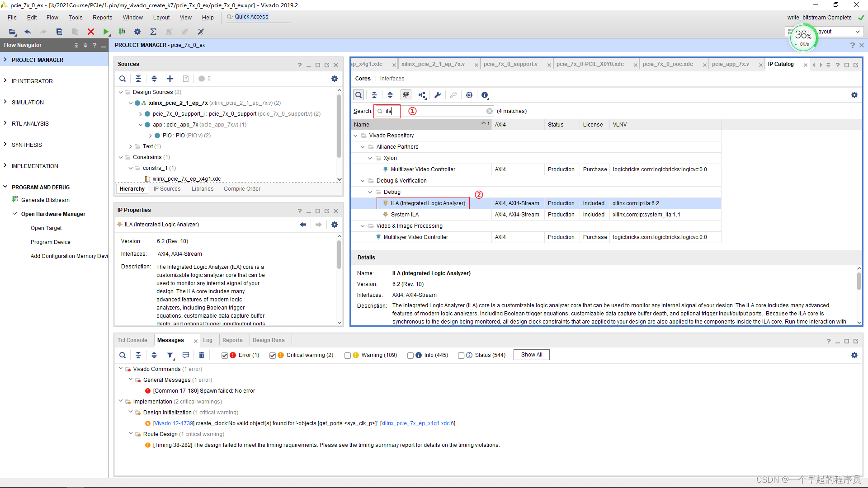868x488 pixels.
Task: Click the plus icon to add sources
Action: click(x=170, y=79)
